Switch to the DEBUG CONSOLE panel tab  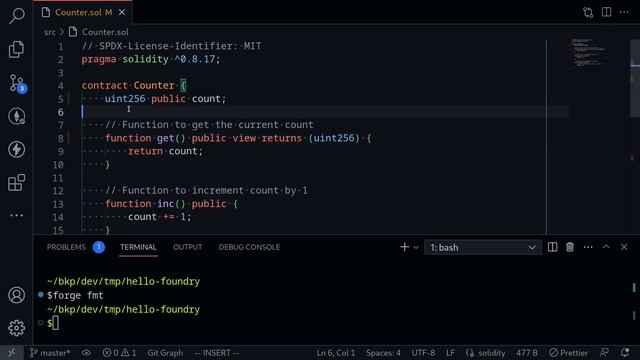(x=249, y=247)
